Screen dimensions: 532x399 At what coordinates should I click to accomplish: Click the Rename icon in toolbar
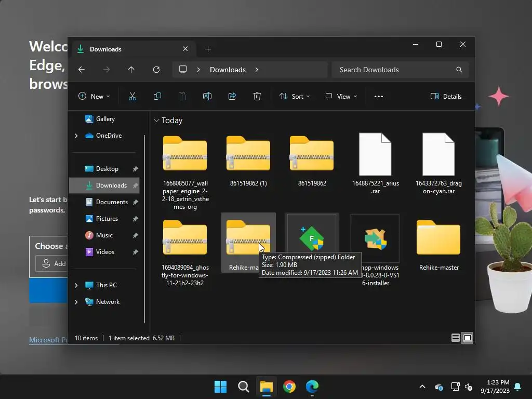(x=207, y=96)
